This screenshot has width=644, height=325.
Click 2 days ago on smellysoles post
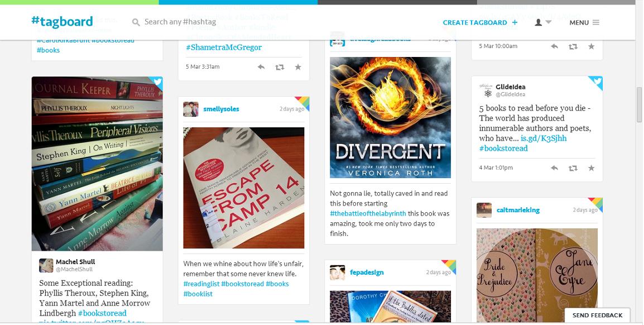[292, 109]
